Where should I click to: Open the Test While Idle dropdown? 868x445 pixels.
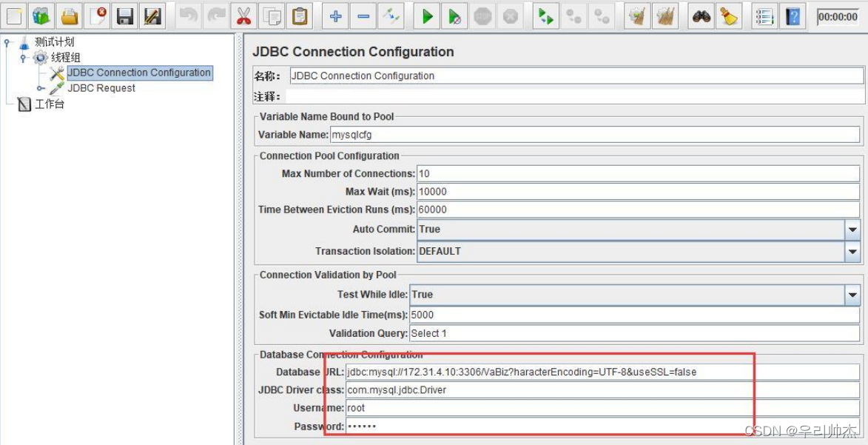click(852, 294)
